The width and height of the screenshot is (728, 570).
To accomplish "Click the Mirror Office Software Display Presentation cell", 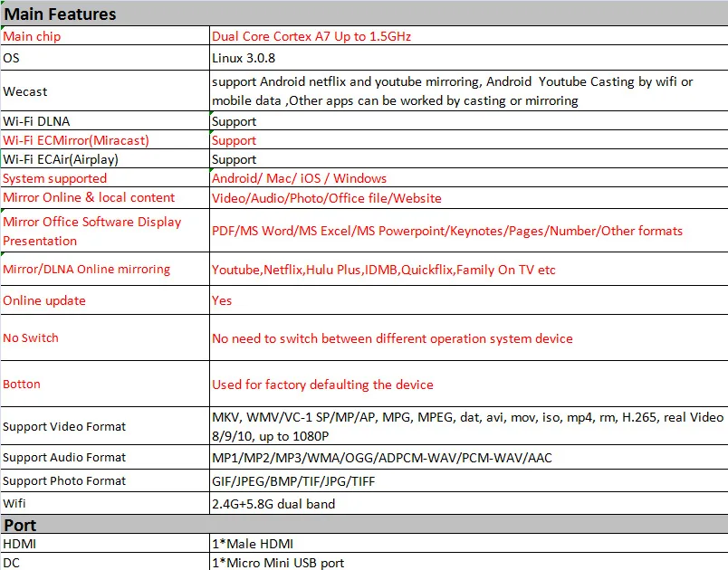I will point(104,232).
